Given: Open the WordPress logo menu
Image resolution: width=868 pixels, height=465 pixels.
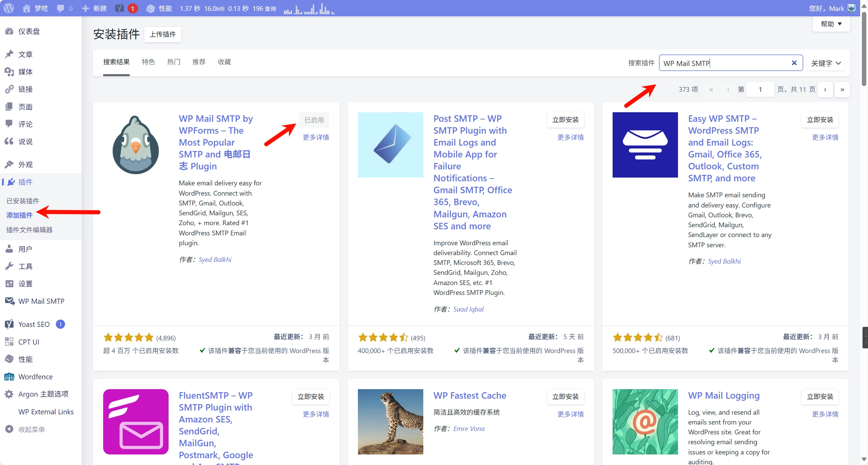Looking at the screenshot, I should (x=9, y=8).
